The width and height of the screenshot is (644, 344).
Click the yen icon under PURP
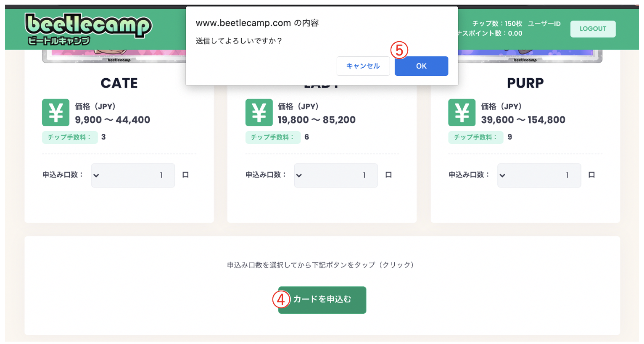462,113
